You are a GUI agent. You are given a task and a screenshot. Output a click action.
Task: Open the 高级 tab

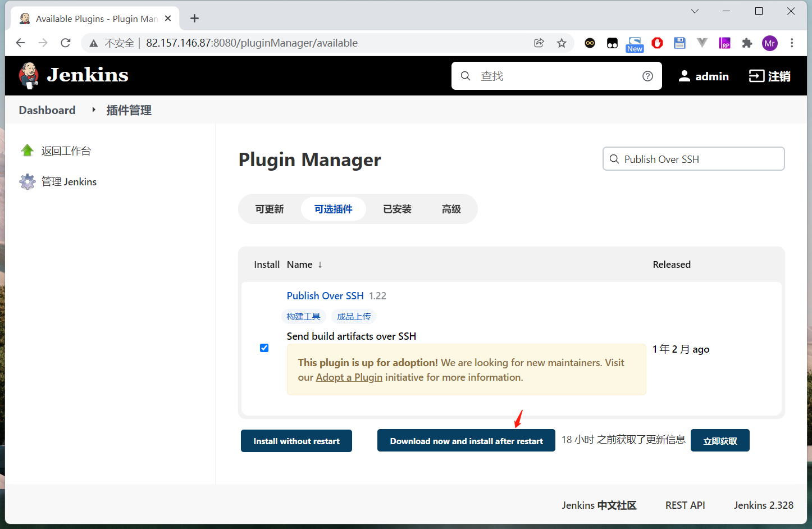pos(451,209)
